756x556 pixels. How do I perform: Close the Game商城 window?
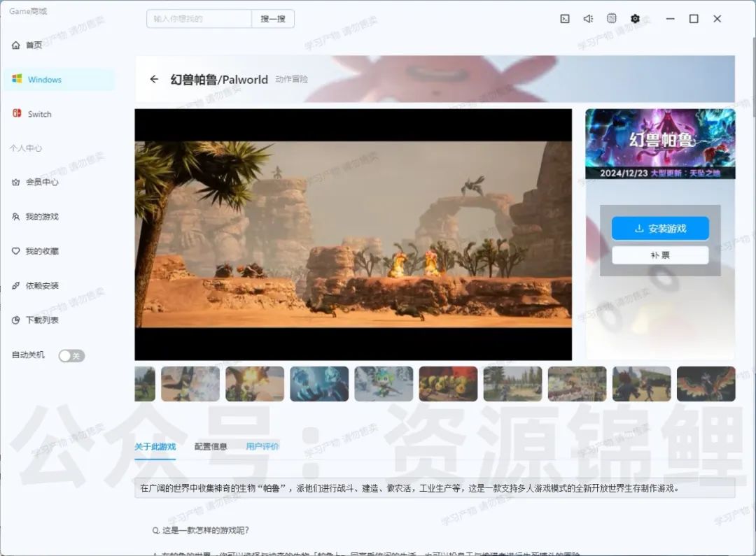coord(717,19)
